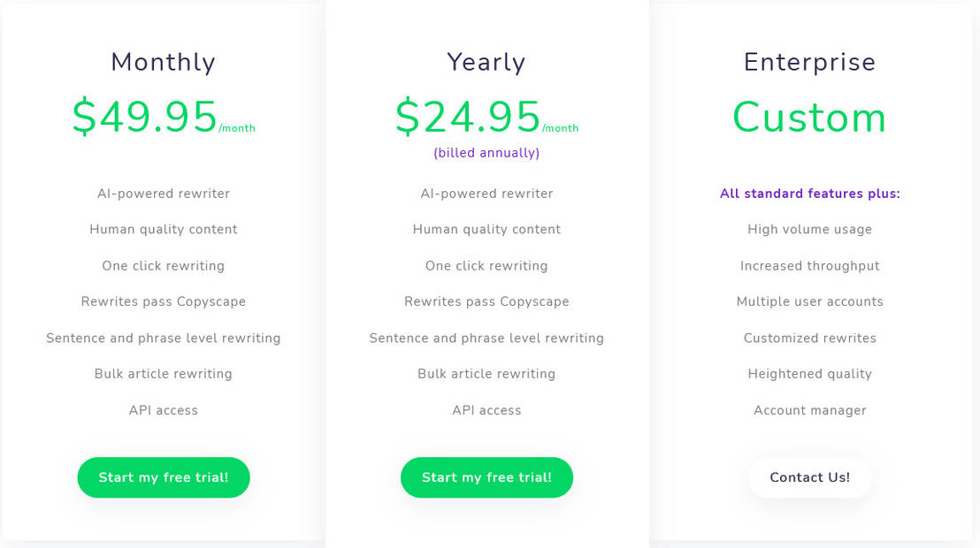Select the Yearly plan heading
Viewport: 980px width, 548px height.
(x=486, y=62)
